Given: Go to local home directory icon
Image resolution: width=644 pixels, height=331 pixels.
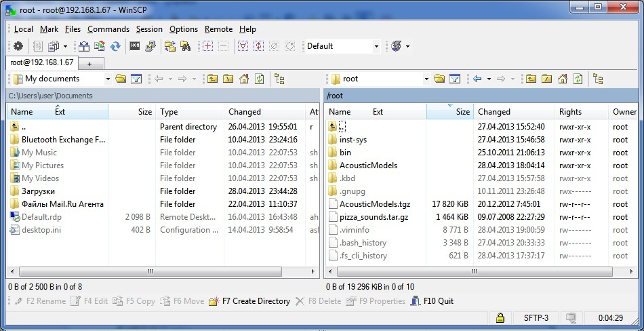Looking at the screenshot, I should (244, 79).
